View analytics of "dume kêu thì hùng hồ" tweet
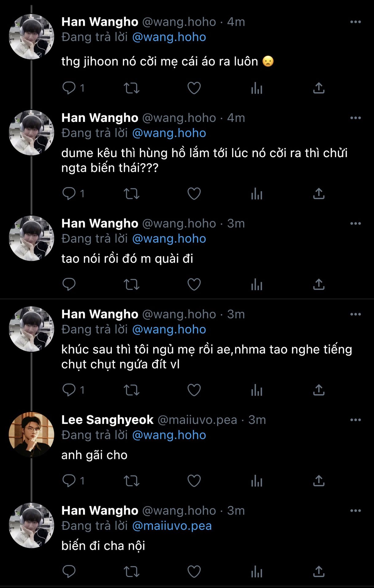The image size is (374, 588). (257, 194)
